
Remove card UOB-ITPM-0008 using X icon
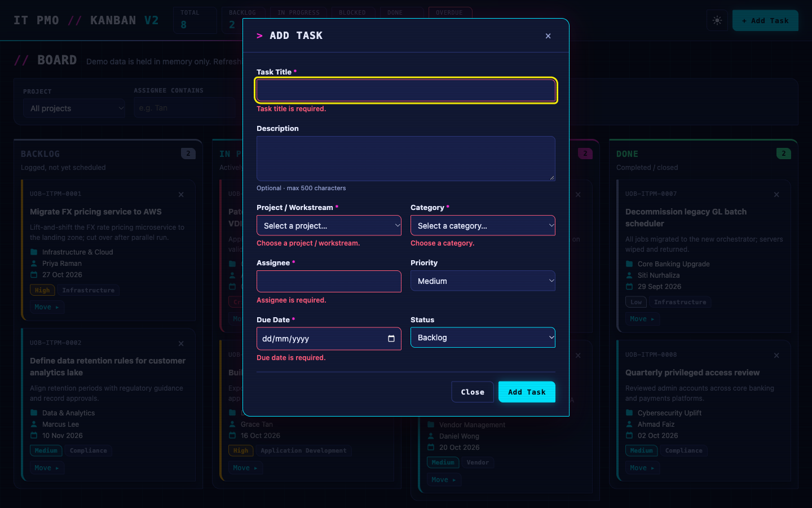tap(776, 356)
